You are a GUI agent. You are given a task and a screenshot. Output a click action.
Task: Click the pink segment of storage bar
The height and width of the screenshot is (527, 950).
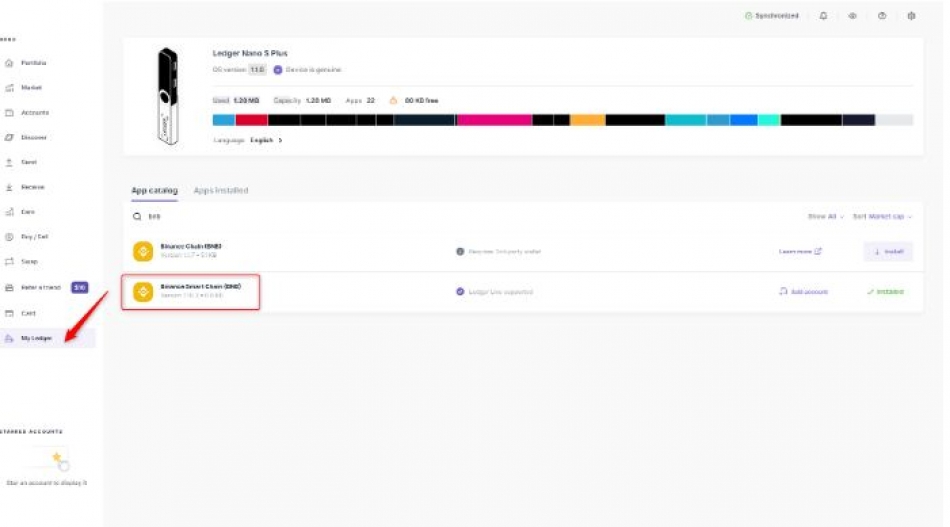(494, 120)
